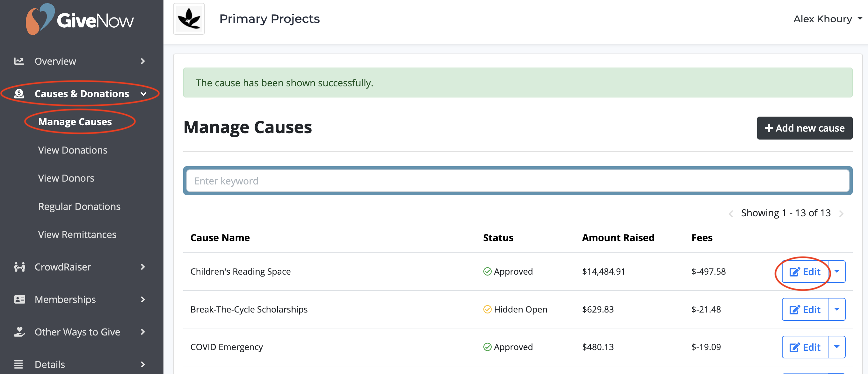Open View Donations submenu item

(x=73, y=150)
